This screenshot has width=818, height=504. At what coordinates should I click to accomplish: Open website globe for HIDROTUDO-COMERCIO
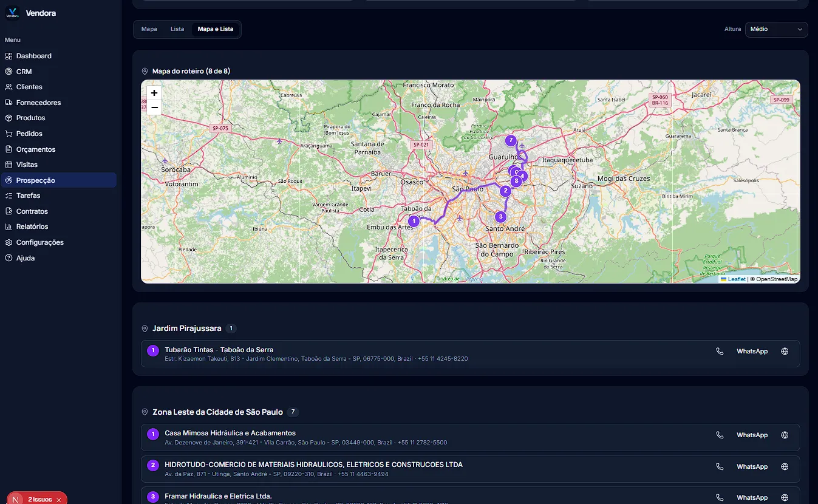pyautogui.click(x=785, y=466)
